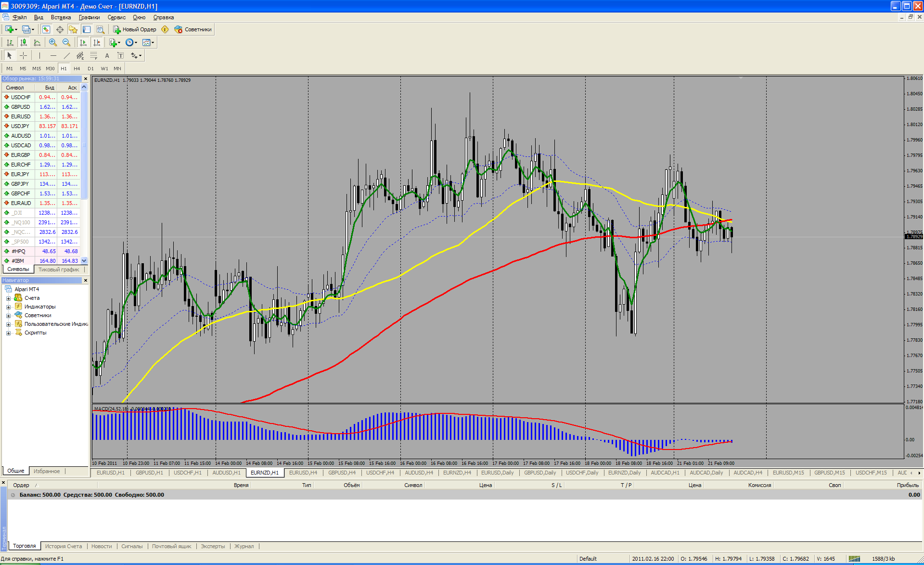This screenshot has width=924, height=565.
Task: Toggle Market Watch window button
Action: point(46,29)
